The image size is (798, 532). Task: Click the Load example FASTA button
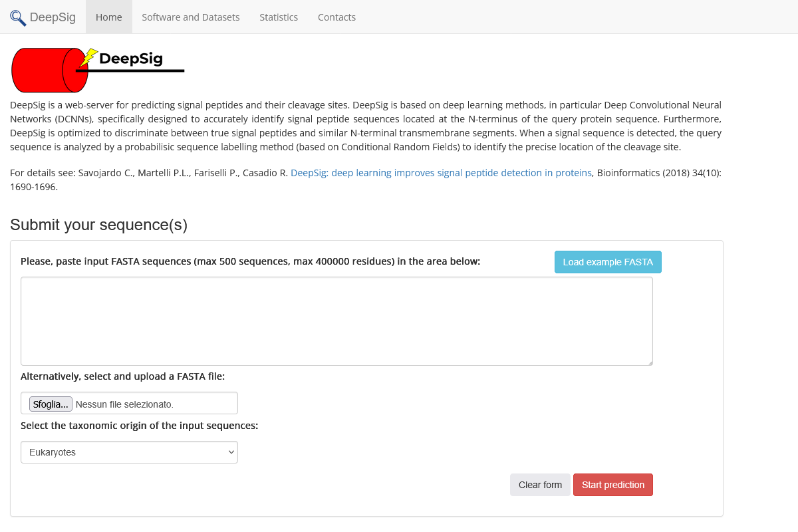click(607, 261)
